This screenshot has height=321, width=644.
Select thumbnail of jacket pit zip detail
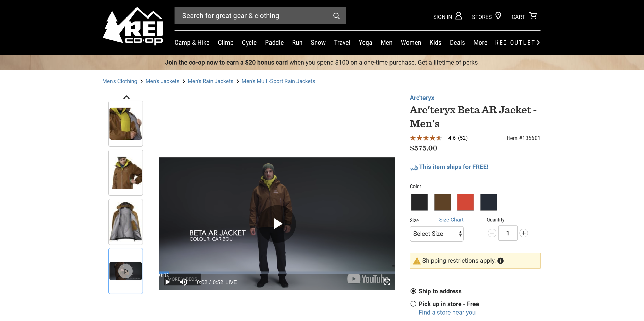click(x=126, y=124)
